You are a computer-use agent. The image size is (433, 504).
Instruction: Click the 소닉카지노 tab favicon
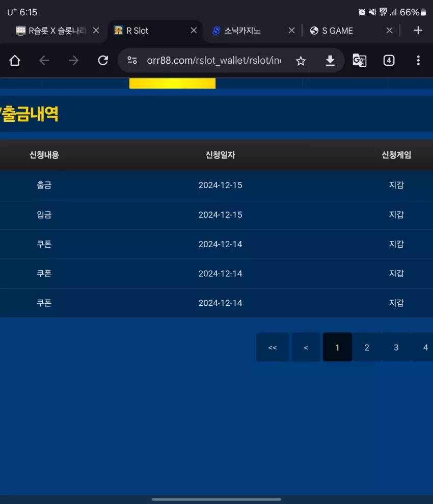click(216, 31)
